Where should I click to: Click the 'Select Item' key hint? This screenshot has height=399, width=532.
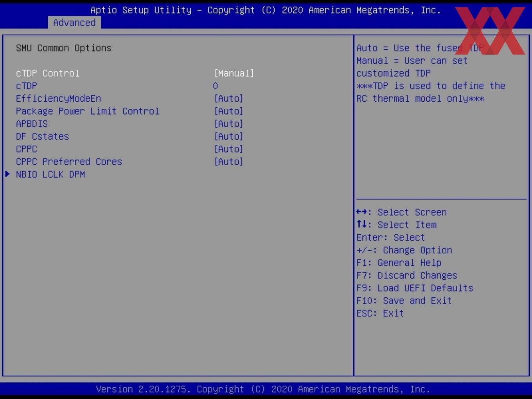[x=397, y=225]
